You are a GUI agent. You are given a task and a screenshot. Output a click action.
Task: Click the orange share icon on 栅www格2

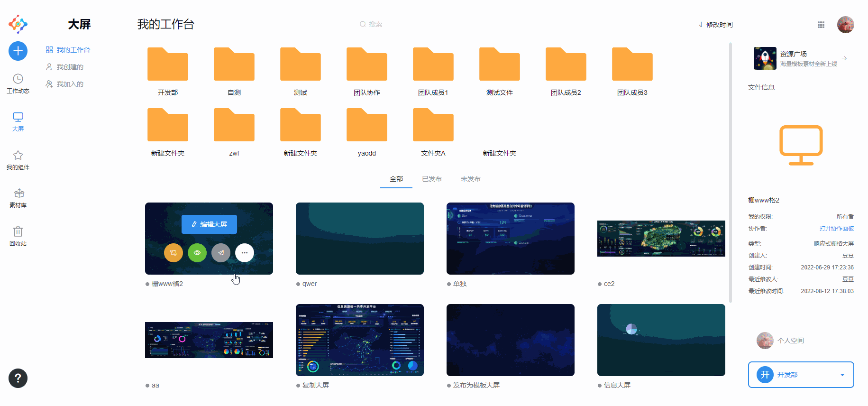pos(174,253)
